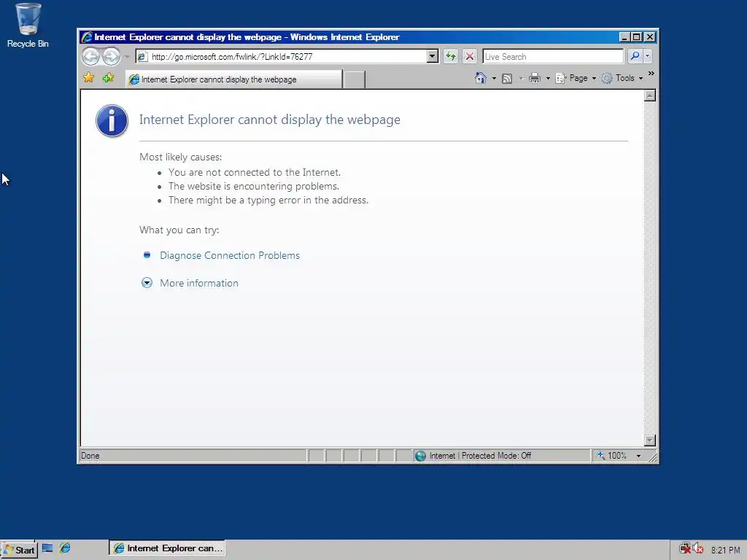
Task: Click the 'Done' status bar text
Action: pos(90,456)
